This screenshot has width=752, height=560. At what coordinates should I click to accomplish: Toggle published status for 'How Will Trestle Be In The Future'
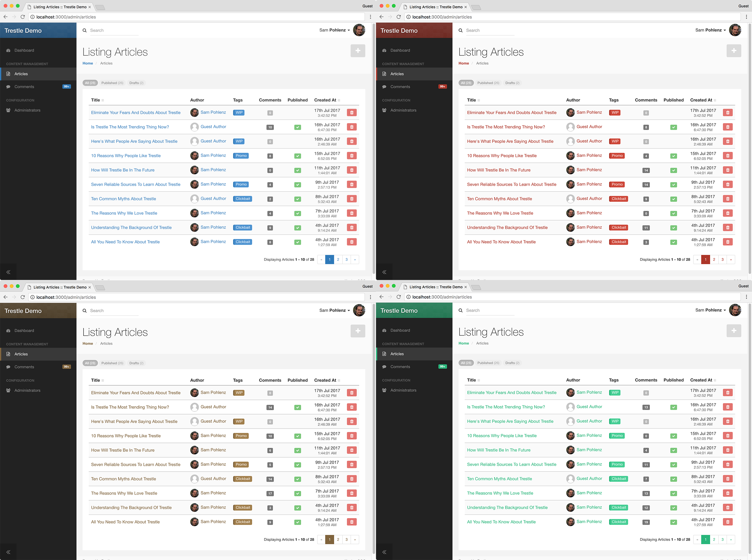coord(297,170)
